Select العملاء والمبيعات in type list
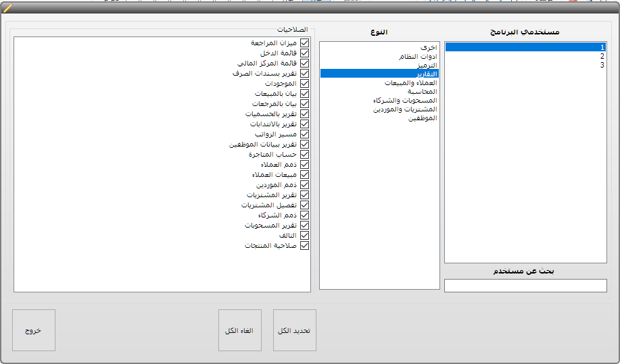Viewport: 620px width, 364px height. (x=411, y=82)
